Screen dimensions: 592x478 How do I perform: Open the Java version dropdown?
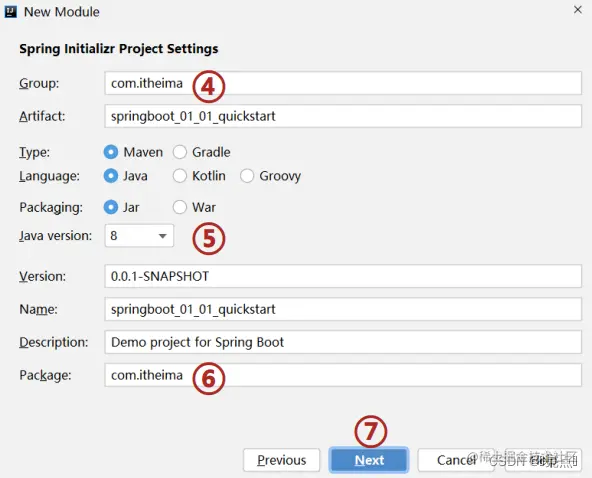[x=139, y=236]
